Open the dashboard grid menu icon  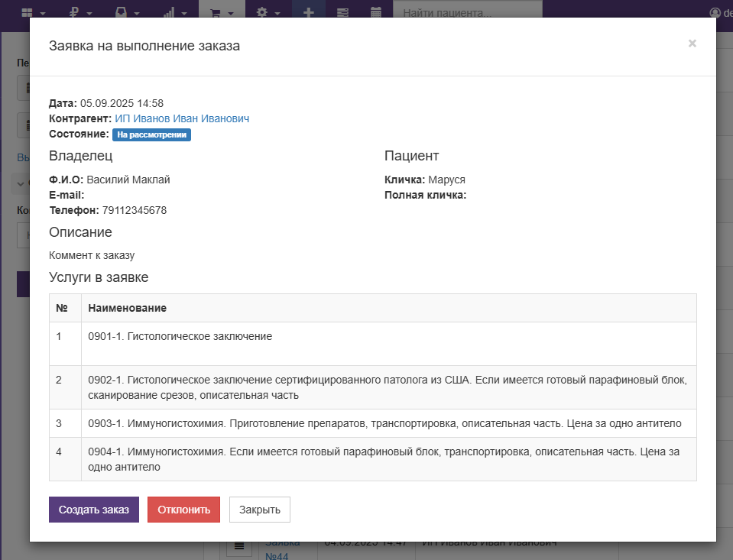pos(28,13)
